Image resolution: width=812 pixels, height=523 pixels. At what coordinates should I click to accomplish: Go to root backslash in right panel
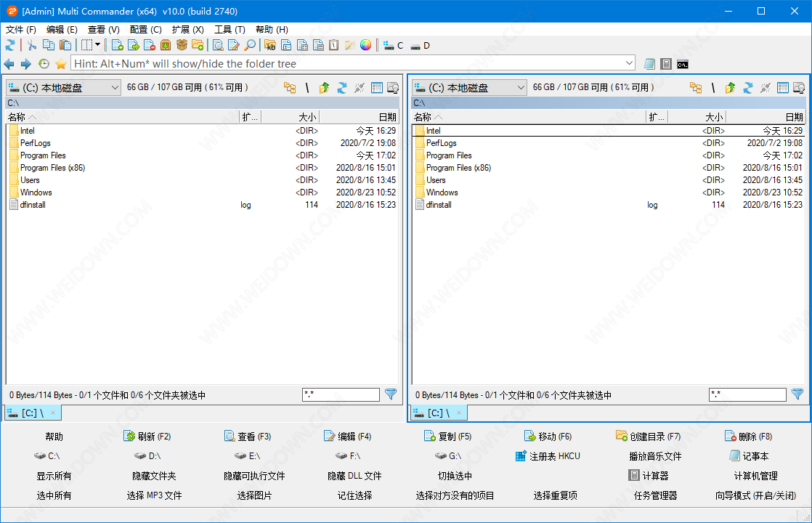[x=713, y=88]
